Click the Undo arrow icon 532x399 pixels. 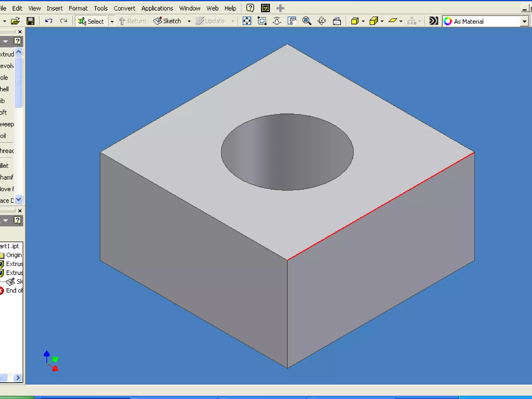(x=49, y=21)
